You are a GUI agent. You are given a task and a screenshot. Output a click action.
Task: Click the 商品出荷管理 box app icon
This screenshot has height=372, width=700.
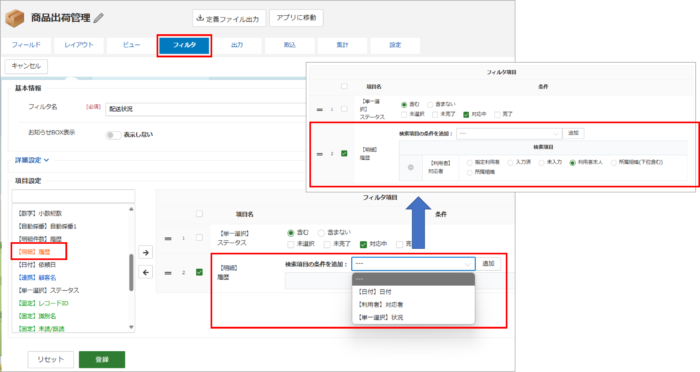coord(14,18)
